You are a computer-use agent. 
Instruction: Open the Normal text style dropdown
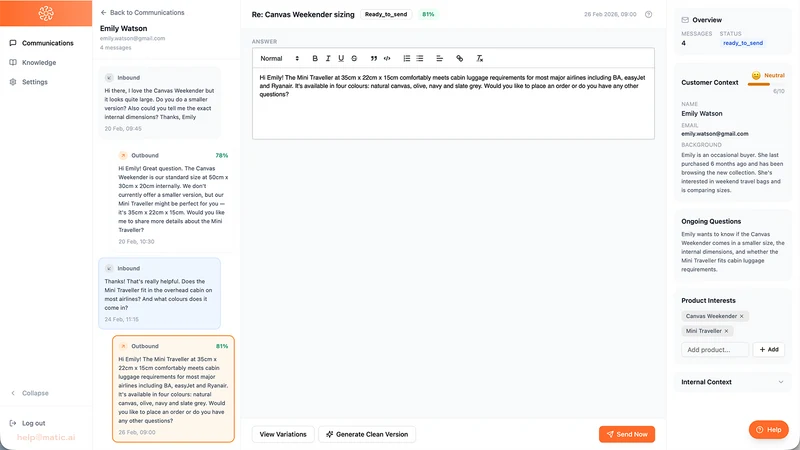pyautogui.click(x=279, y=58)
